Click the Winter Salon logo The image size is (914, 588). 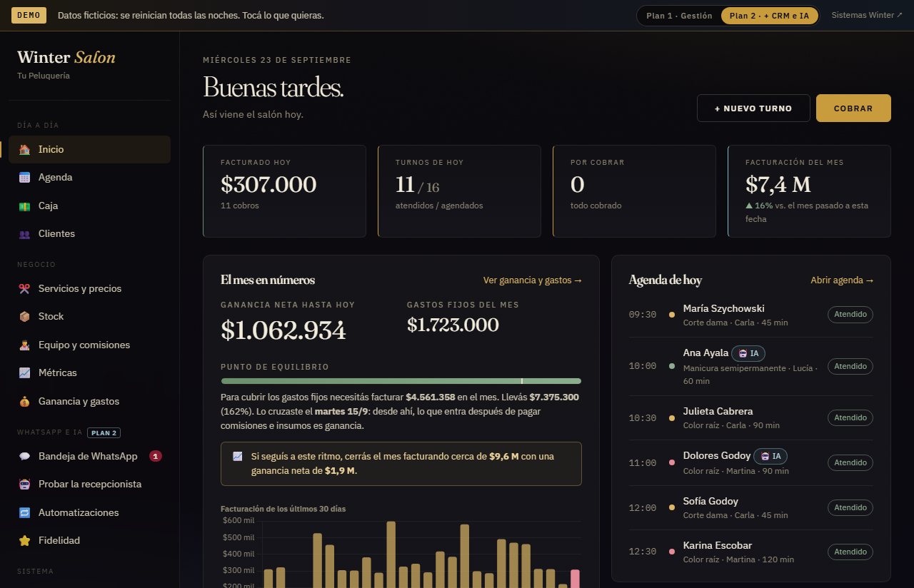coord(66,58)
